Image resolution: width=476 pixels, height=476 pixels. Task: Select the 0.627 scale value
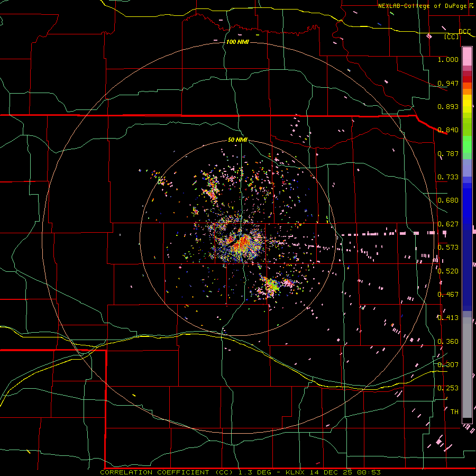click(448, 224)
